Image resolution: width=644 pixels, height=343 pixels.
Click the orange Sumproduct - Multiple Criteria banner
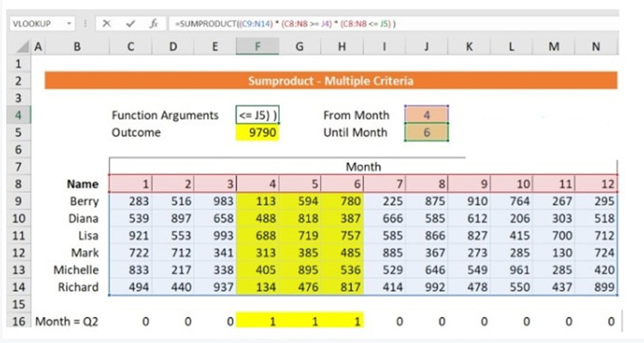[x=331, y=81]
